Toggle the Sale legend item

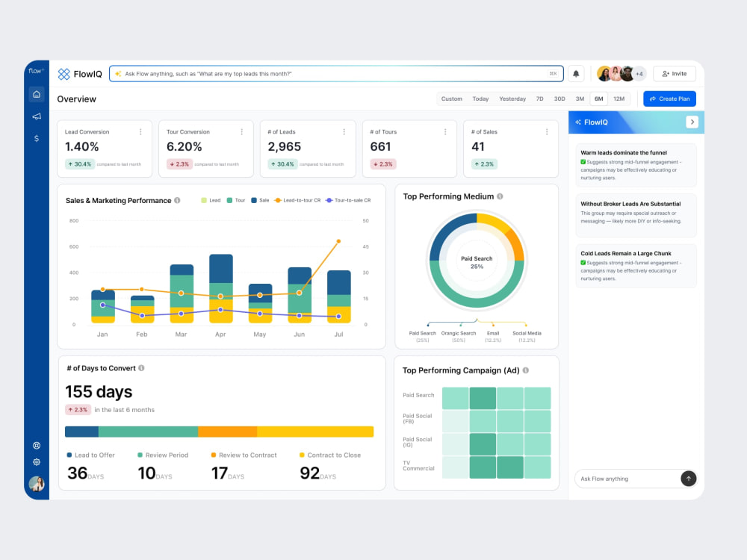click(x=260, y=200)
